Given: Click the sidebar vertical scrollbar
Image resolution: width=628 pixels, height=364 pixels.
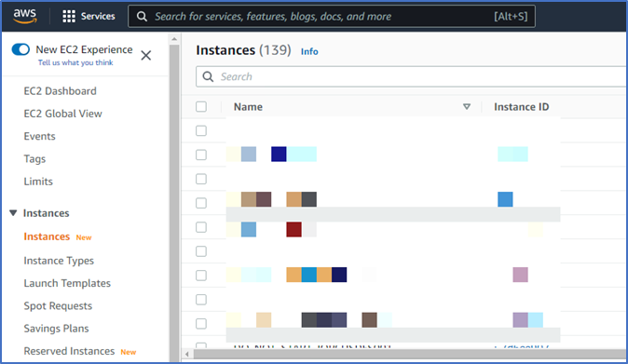Looking at the screenshot, I should (174, 203).
